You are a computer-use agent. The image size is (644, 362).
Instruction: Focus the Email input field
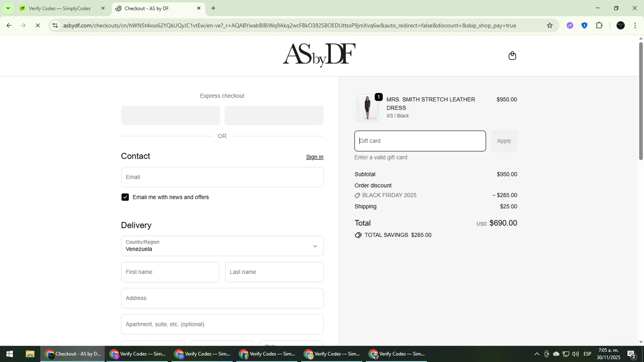(222, 177)
